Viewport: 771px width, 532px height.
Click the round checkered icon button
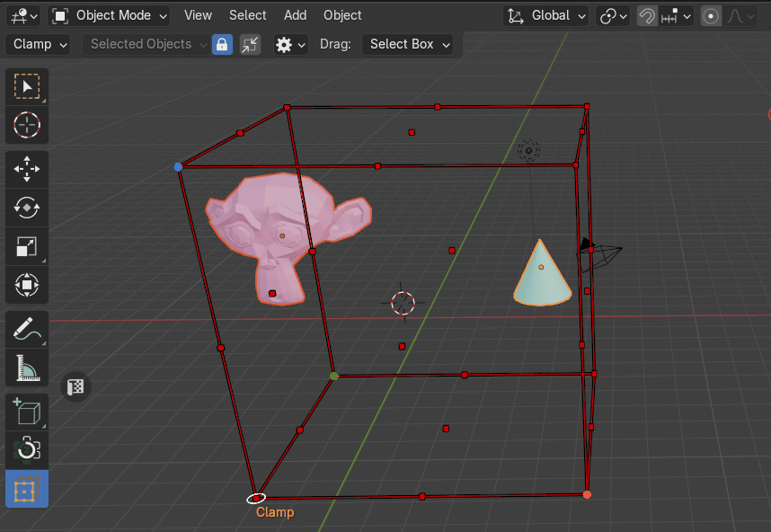click(75, 387)
